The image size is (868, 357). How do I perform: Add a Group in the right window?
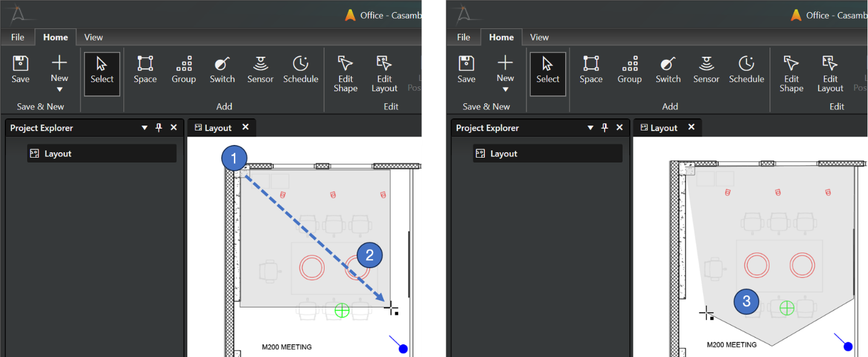point(629,69)
